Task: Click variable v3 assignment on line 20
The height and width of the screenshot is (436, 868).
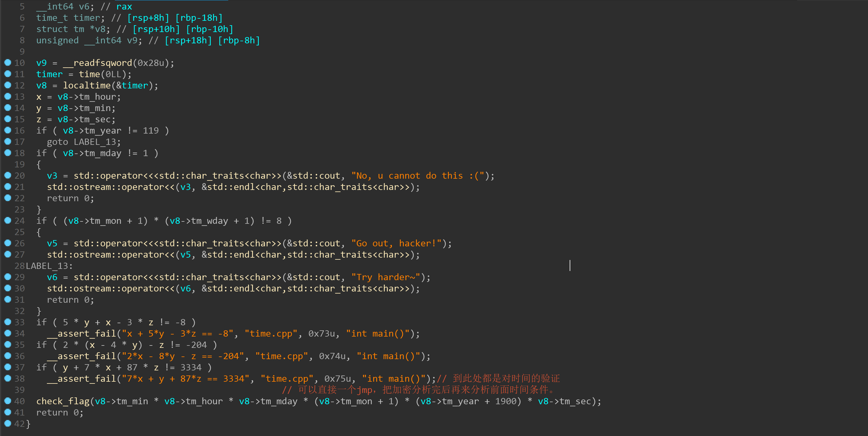Action: click(52, 176)
